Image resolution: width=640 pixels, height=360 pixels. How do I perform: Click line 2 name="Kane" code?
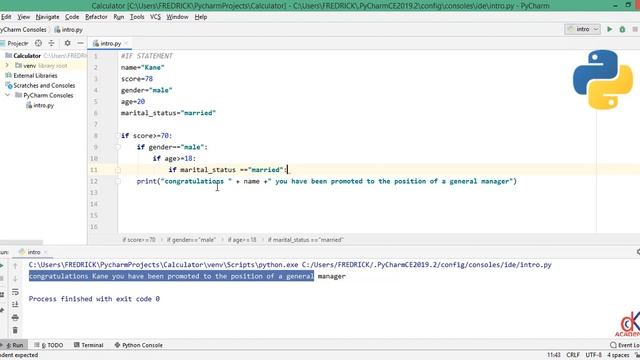click(142, 67)
